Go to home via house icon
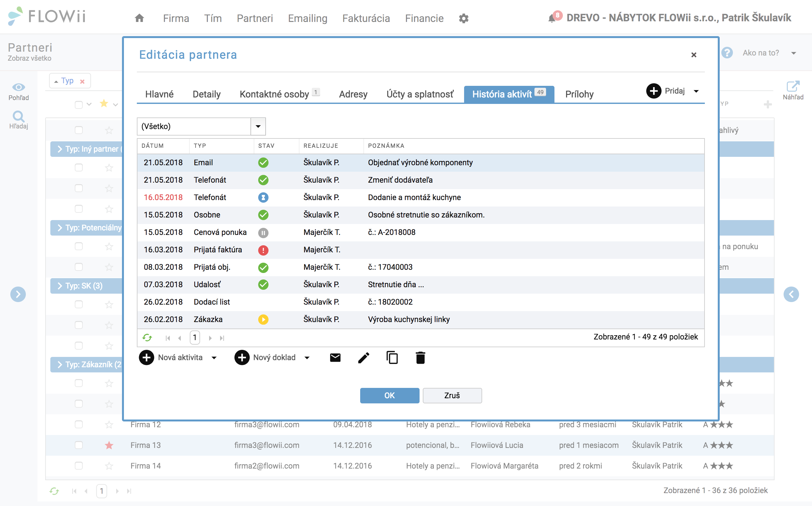 [x=139, y=18]
